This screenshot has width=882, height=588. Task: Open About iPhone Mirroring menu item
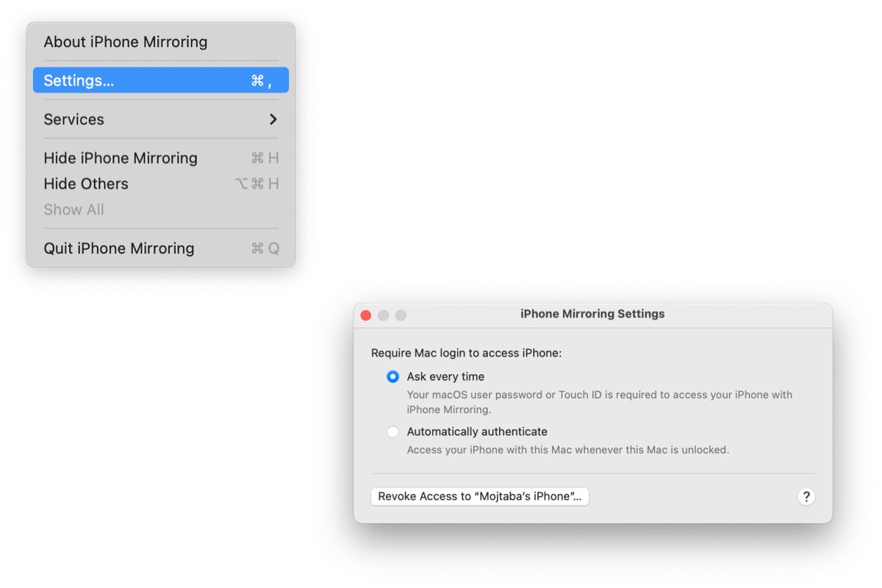click(x=160, y=42)
